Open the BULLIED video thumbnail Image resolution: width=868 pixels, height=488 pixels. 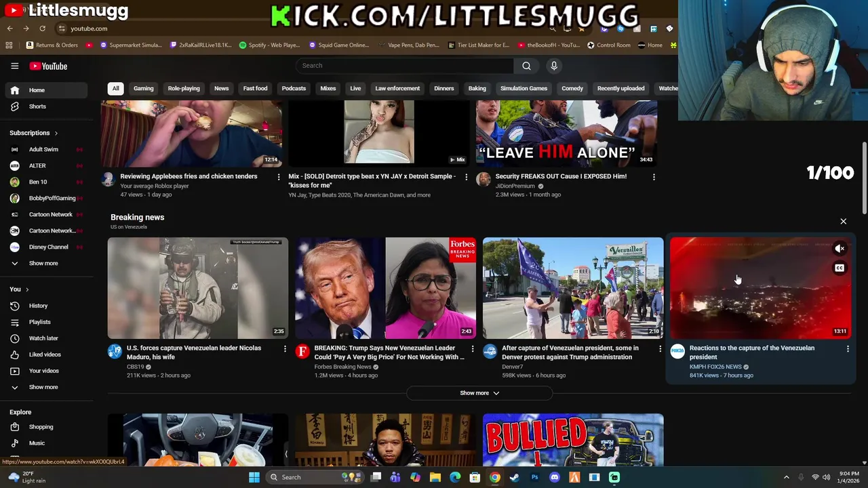(x=573, y=440)
